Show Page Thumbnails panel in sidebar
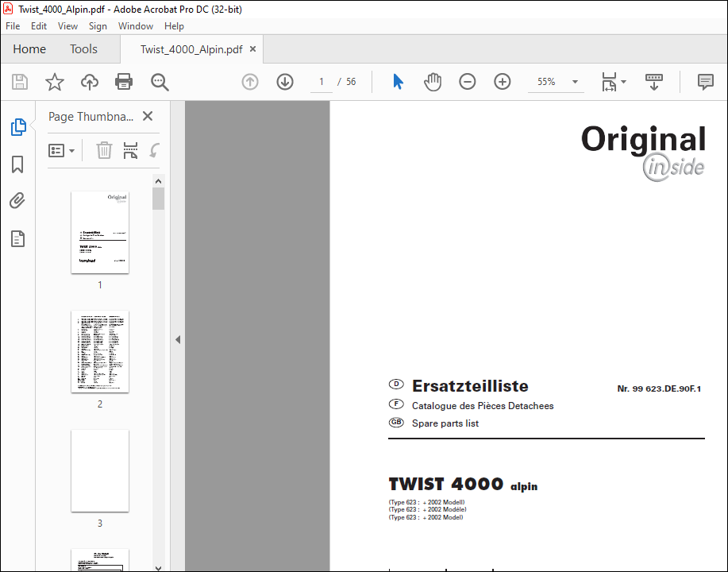 (18, 127)
